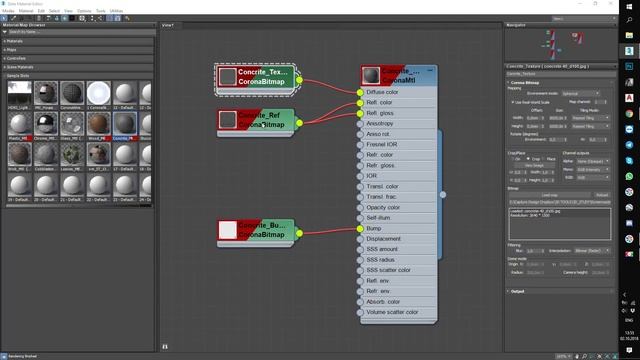Open the Windows Action Center notification icon

coord(629,350)
